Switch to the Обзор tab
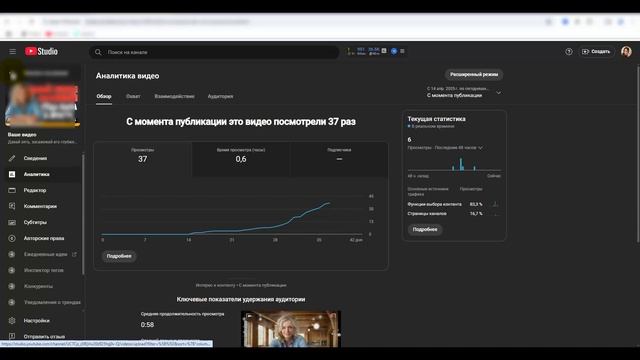Viewport: 640px width, 360px height. [104, 96]
